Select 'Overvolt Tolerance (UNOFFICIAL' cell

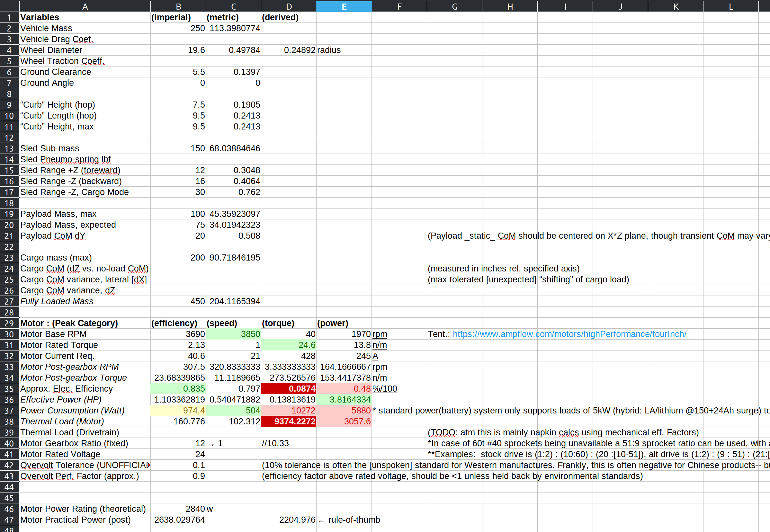pos(85,465)
